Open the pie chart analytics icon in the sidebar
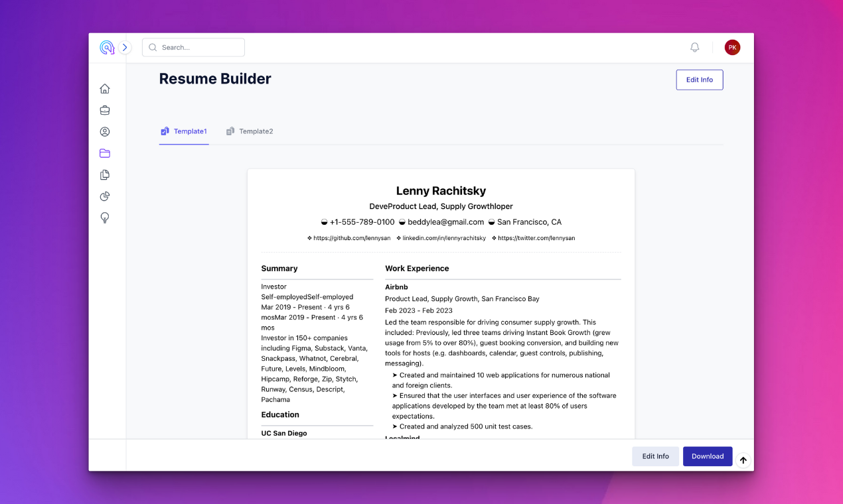This screenshot has height=504, width=843. pos(105,196)
